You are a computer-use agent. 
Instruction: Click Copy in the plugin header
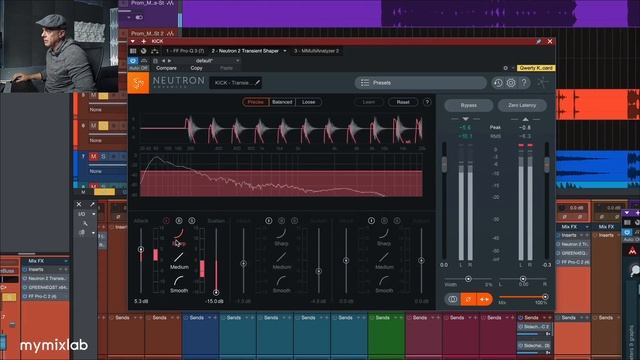point(196,68)
